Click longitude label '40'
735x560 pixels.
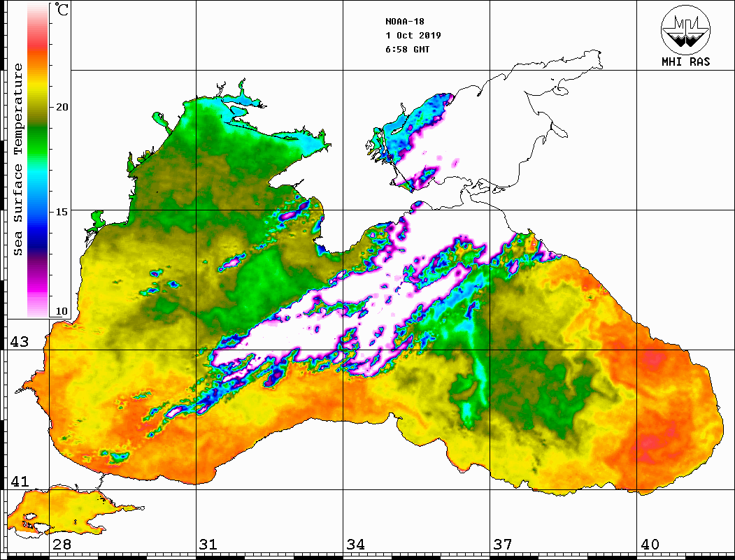coord(650,544)
